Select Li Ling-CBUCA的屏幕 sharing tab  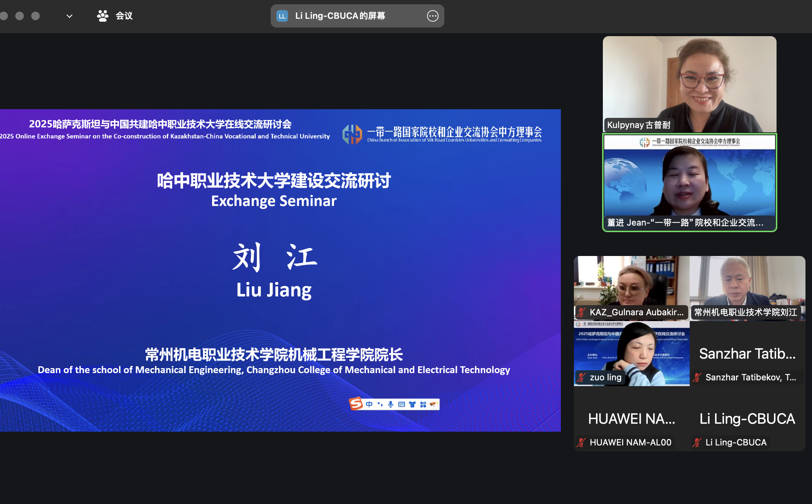(340, 16)
